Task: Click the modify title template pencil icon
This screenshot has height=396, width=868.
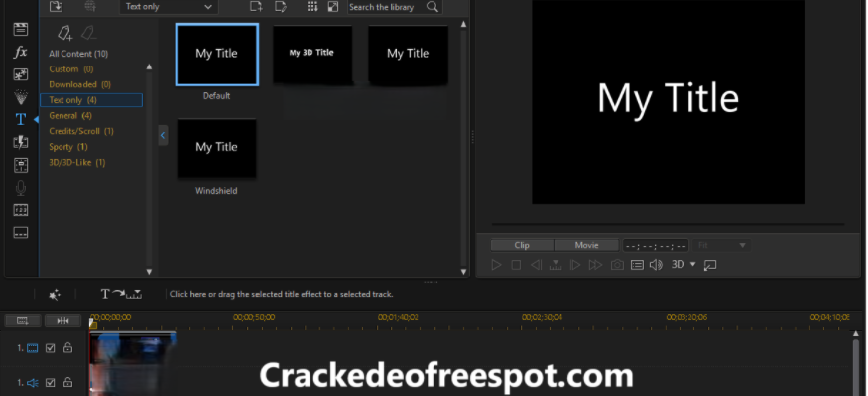Action: click(281, 7)
